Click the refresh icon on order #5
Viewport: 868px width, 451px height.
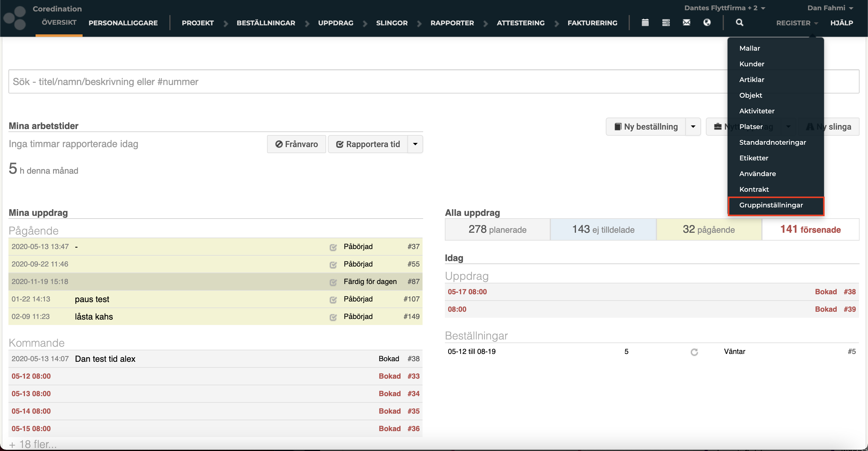pyautogui.click(x=694, y=352)
